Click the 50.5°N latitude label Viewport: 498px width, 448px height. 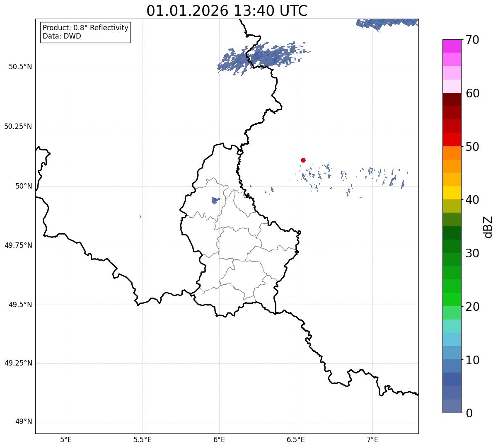[x=20, y=67]
